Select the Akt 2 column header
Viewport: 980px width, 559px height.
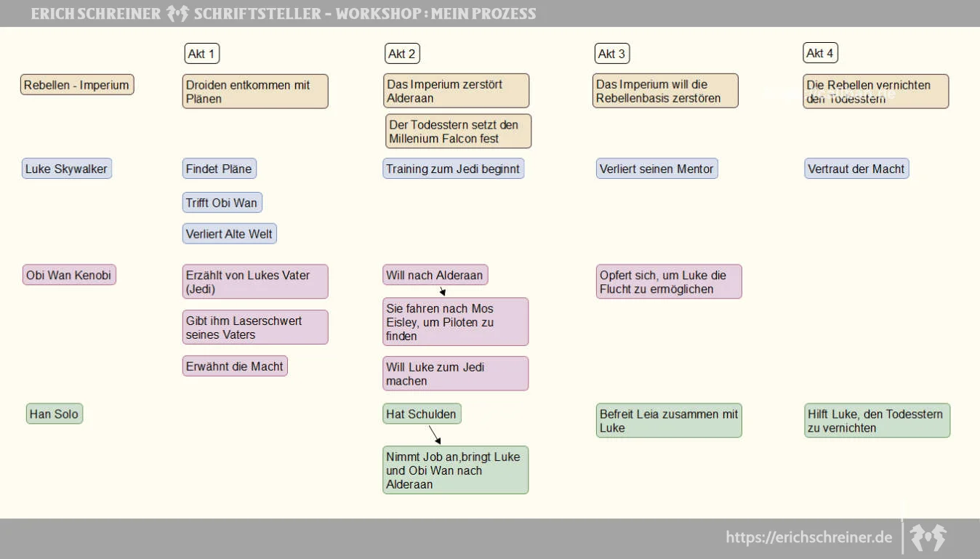click(402, 54)
